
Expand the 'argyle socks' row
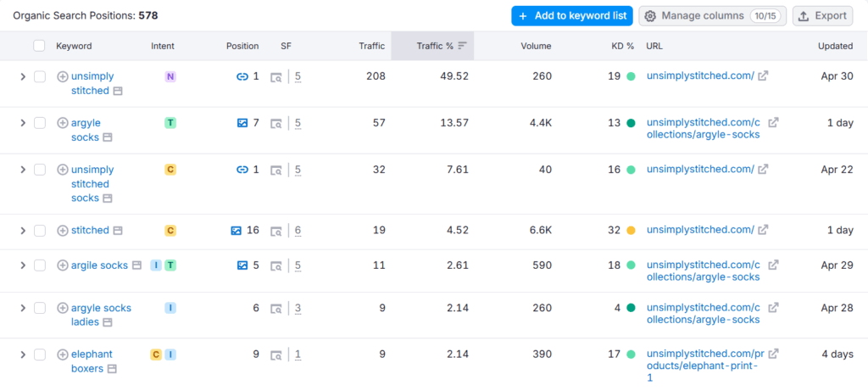click(x=23, y=123)
